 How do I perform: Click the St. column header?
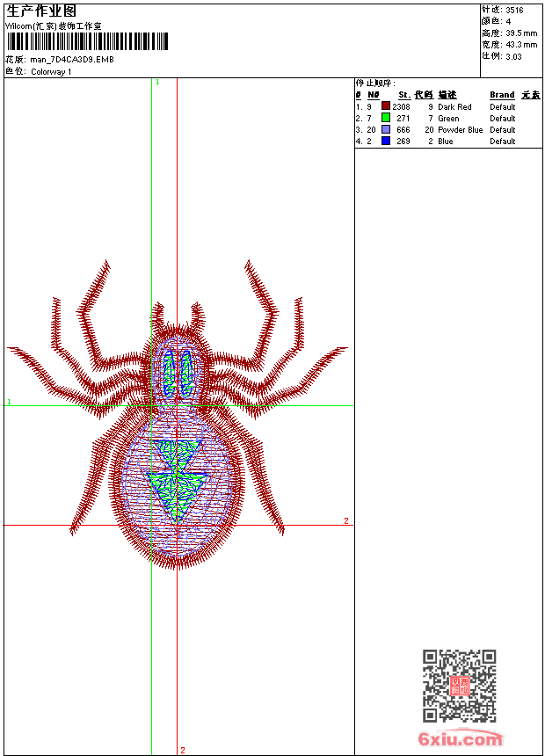pyautogui.click(x=403, y=95)
